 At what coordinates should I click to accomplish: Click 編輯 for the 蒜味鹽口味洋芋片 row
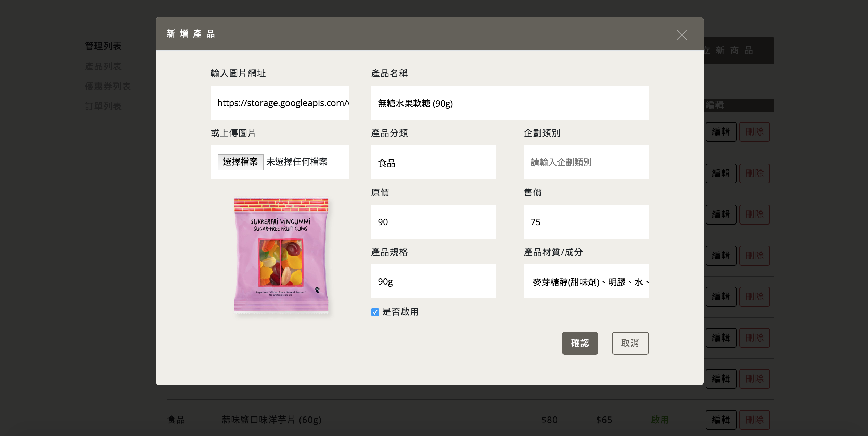[721, 420]
